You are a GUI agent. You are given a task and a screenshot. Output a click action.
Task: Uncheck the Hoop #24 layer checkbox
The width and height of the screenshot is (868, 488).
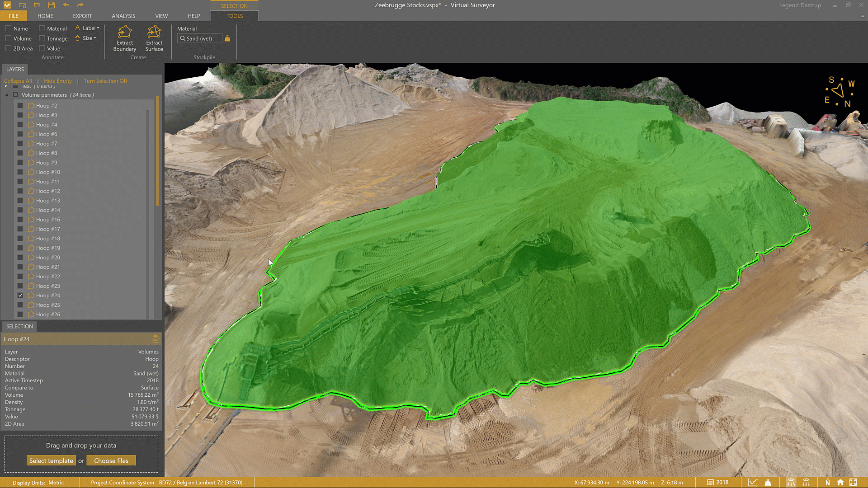(x=20, y=295)
